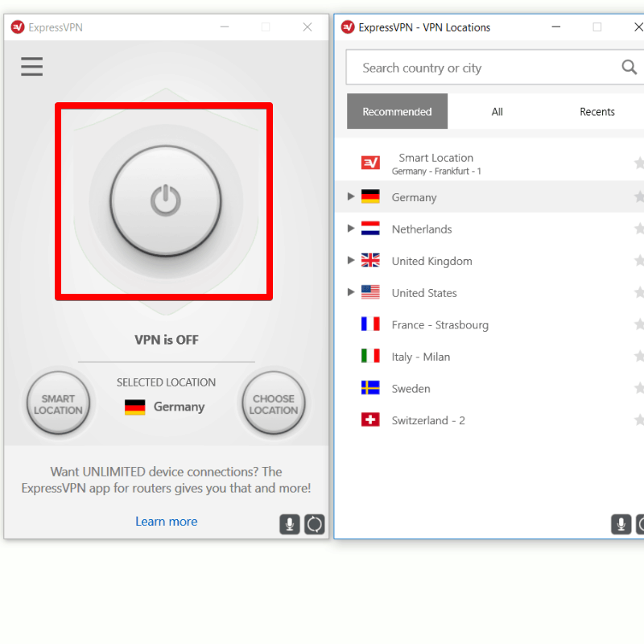
Task: Minimize the VPN Locations window
Action: (x=556, y=27)
